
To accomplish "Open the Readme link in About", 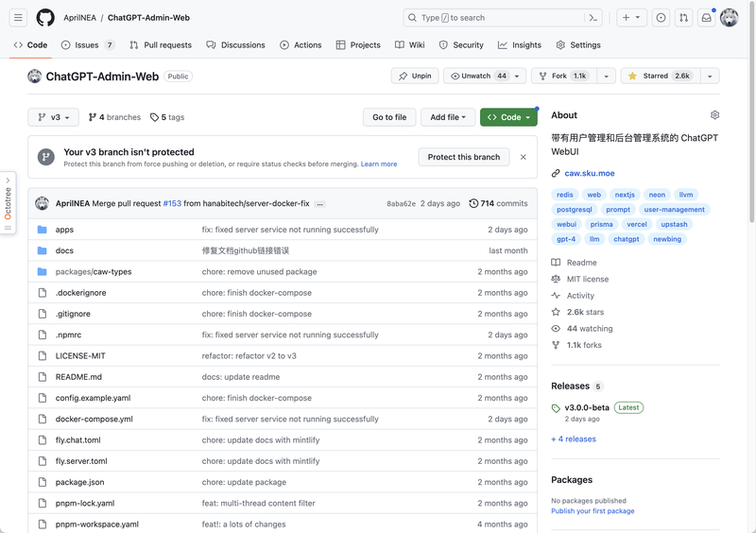I will (581, 263).
